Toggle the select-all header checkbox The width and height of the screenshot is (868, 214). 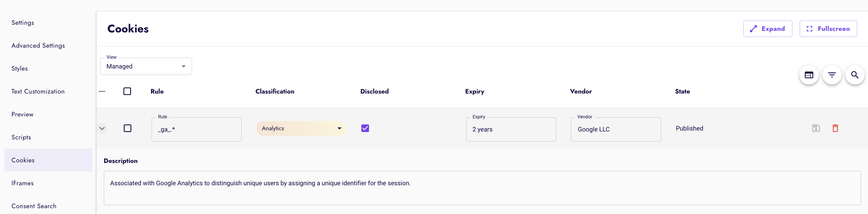pos(127,91)
